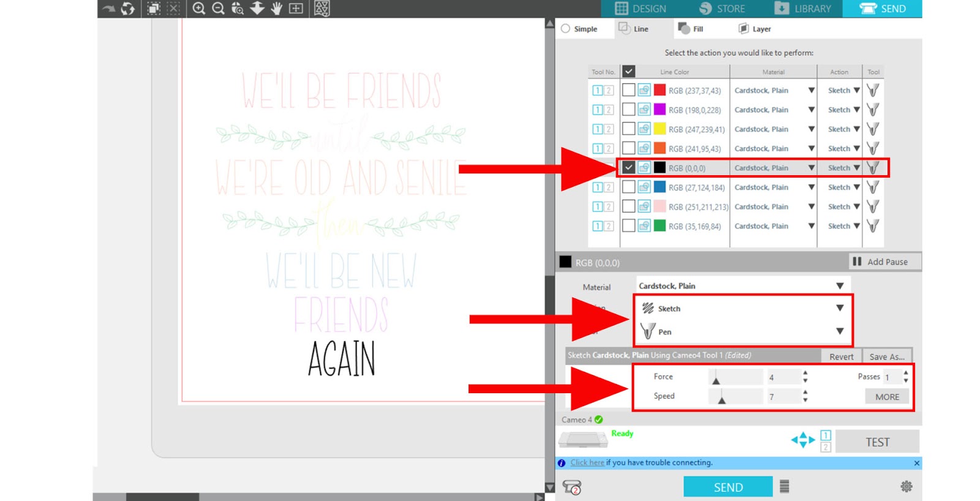Click the weld icon in RGB (247,239,41) row
Image resolution: width=980 pixels, height=501 pixels.
click(644, 129)
